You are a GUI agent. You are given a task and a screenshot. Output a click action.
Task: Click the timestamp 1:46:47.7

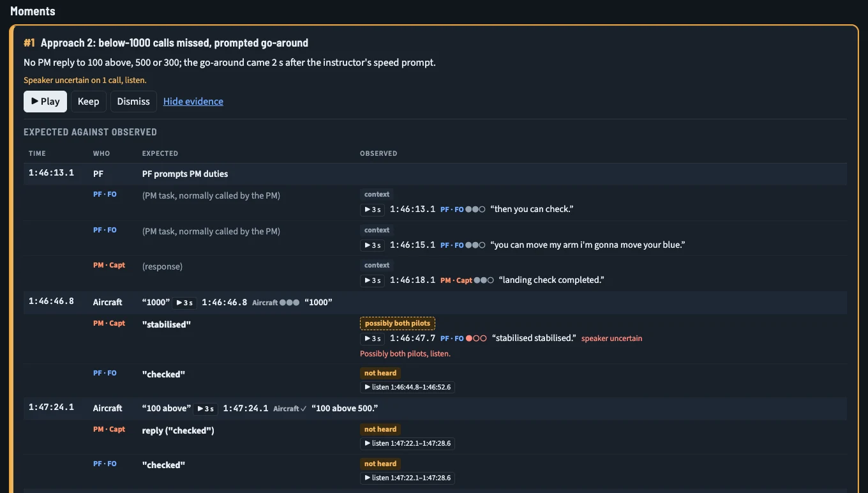click(412, 338)
